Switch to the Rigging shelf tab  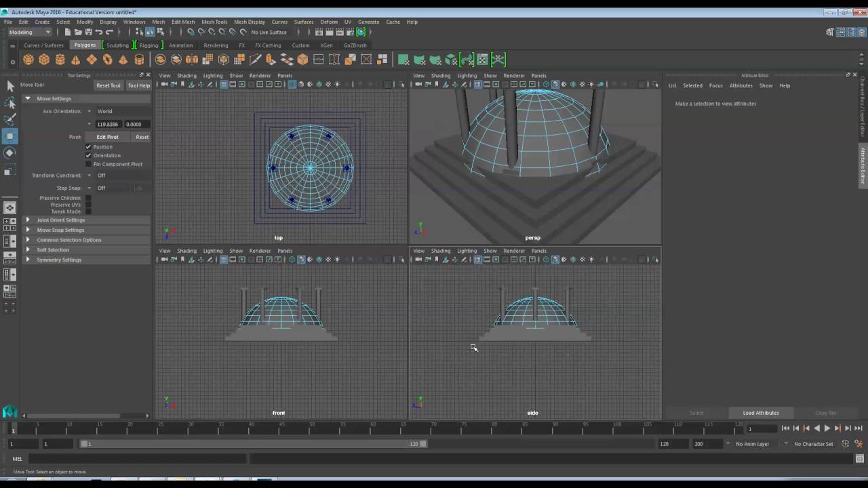click(x=149, y=45)
